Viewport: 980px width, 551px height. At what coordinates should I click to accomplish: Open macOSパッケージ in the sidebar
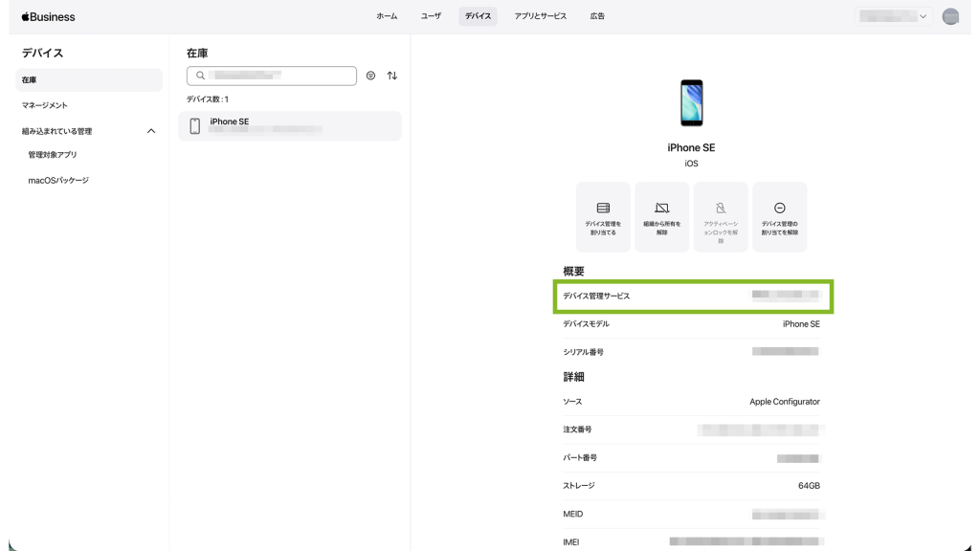point(58,180)
